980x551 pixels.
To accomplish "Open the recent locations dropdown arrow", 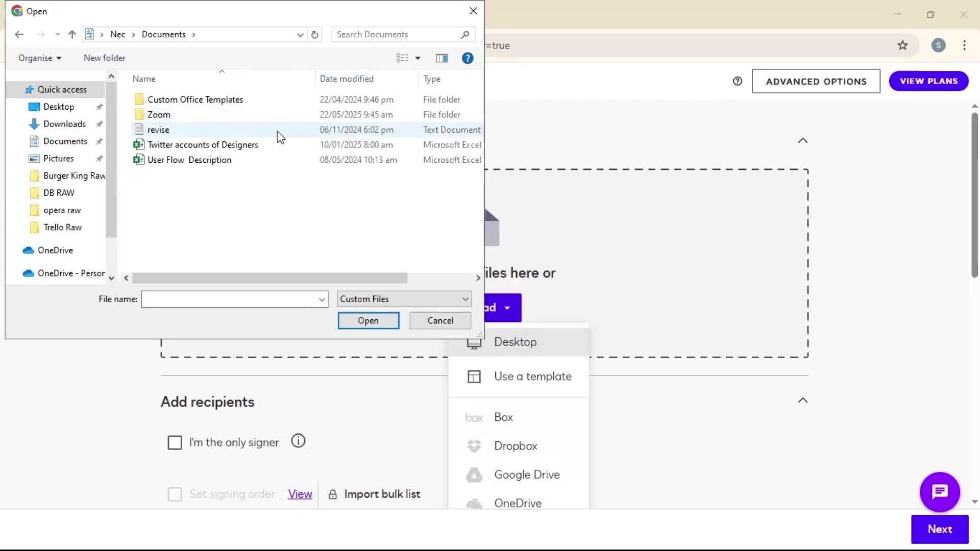I will (57, 34).
